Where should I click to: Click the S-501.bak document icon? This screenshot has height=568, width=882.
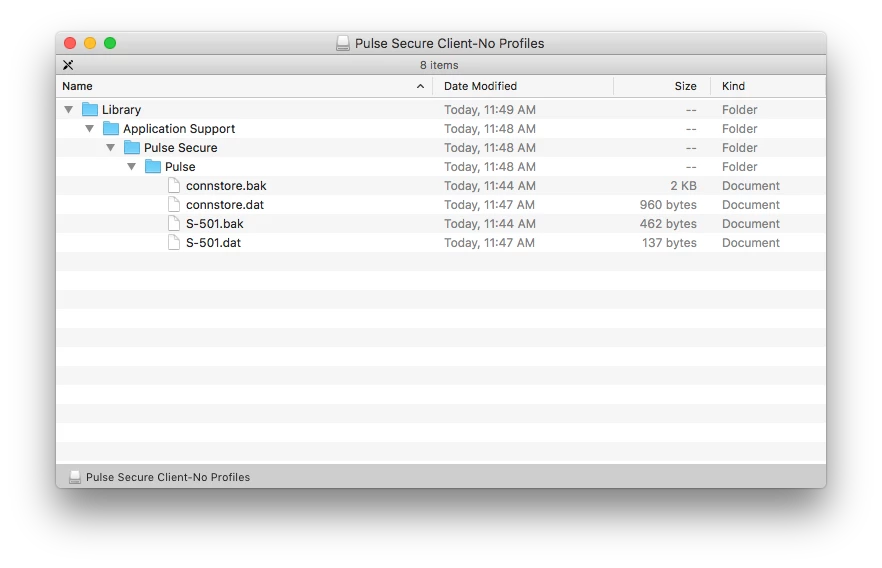point(174,223)
